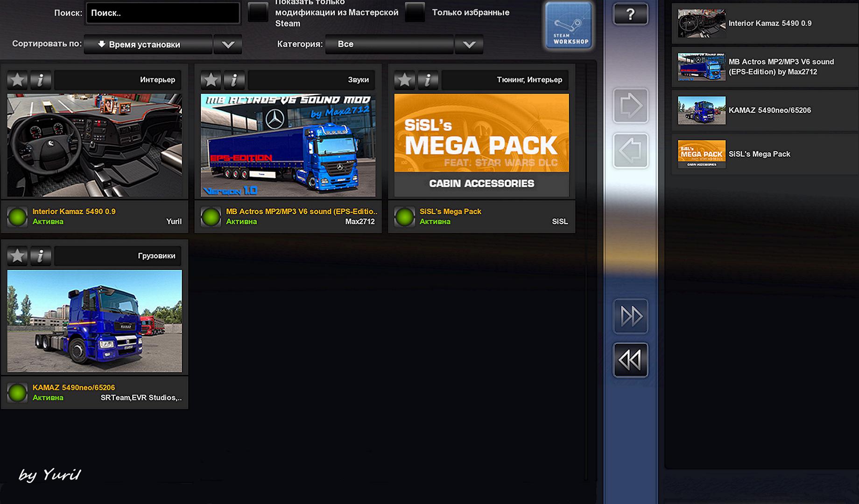This screenshot has height=504, width=859.
Task: Show info for MB Actros sound mod
Action: (x=234, y=80)
